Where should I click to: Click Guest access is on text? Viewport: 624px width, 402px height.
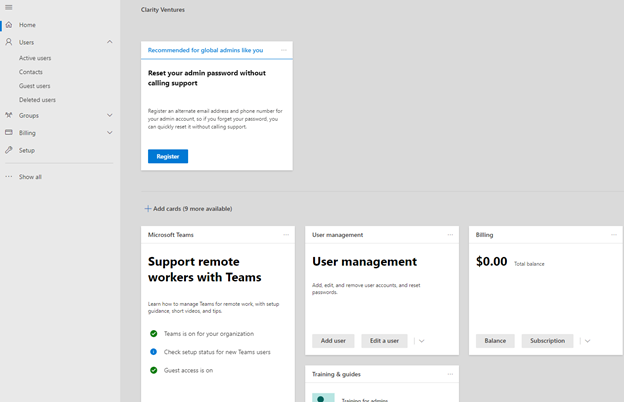pyautogui.click(x=188, y=370)
